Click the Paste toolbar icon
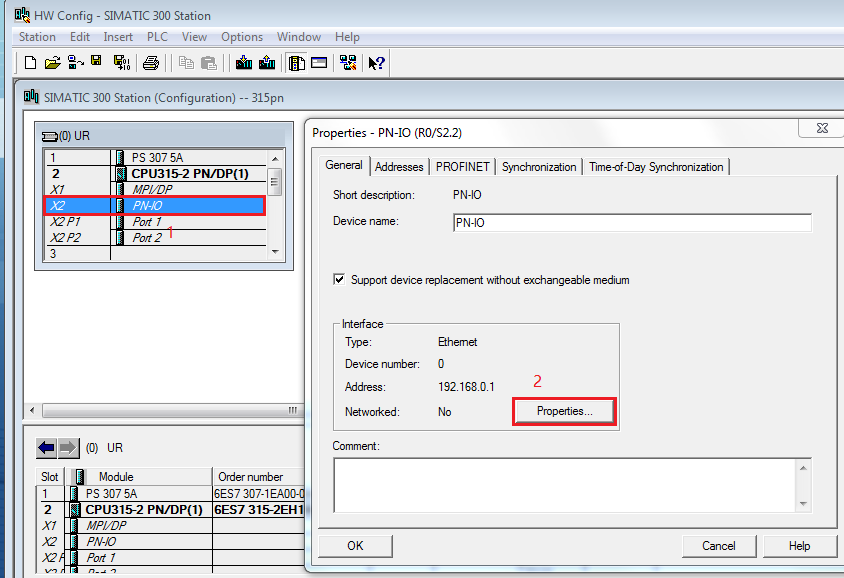This screenshot has width=844, height=578. pyautogui.click(x=209, y=63)
